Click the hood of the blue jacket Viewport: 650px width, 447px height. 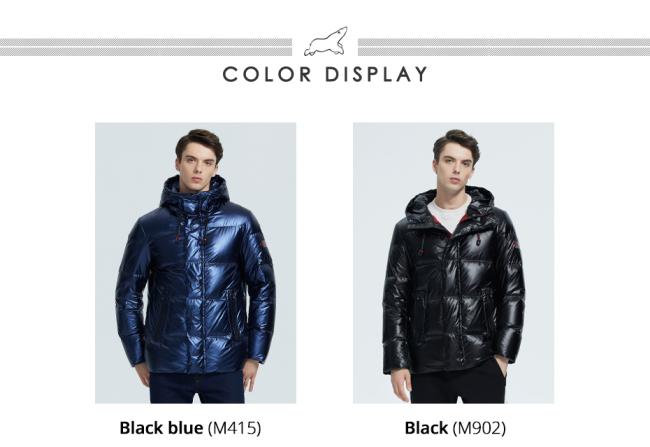click(195, 193)
